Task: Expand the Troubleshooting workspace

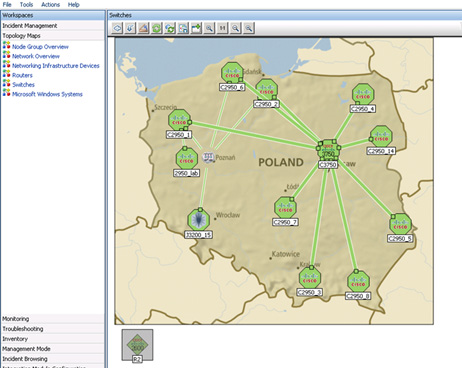Action: [53, 329]
